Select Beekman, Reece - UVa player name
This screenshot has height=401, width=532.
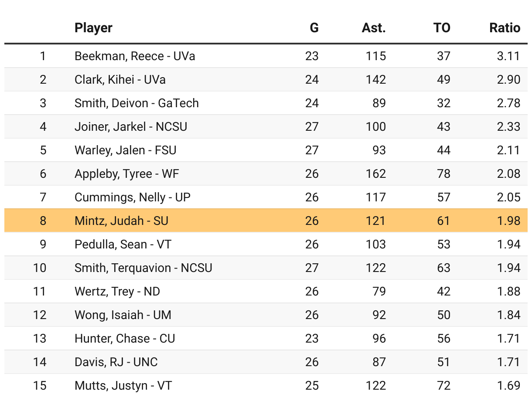pos(135,56)
